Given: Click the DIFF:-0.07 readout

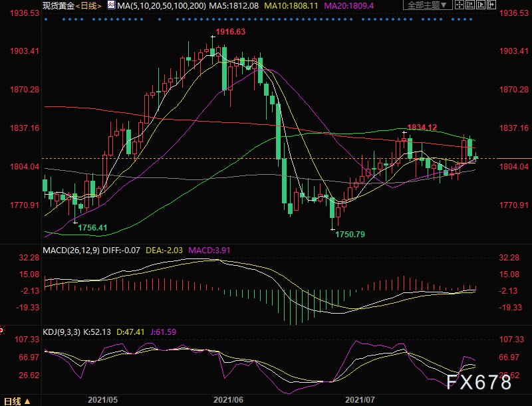Looking at the screenshot, I should point(121,251).
